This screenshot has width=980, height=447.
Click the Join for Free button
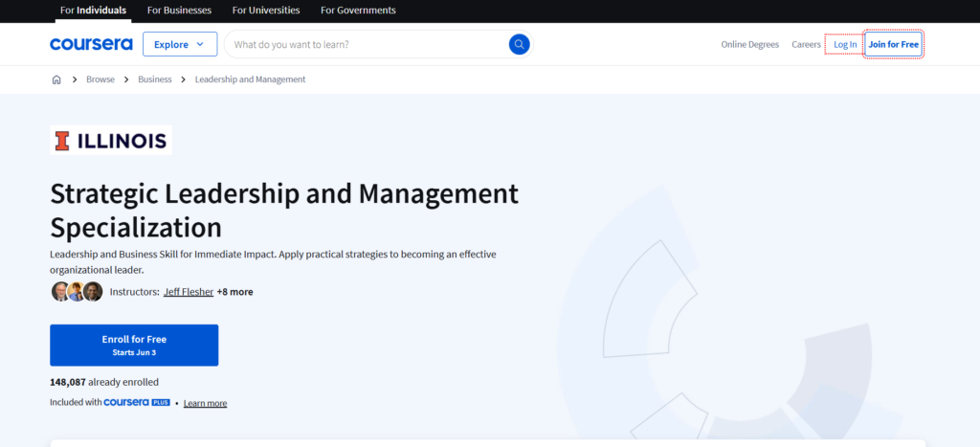click(x=894, y=44)
